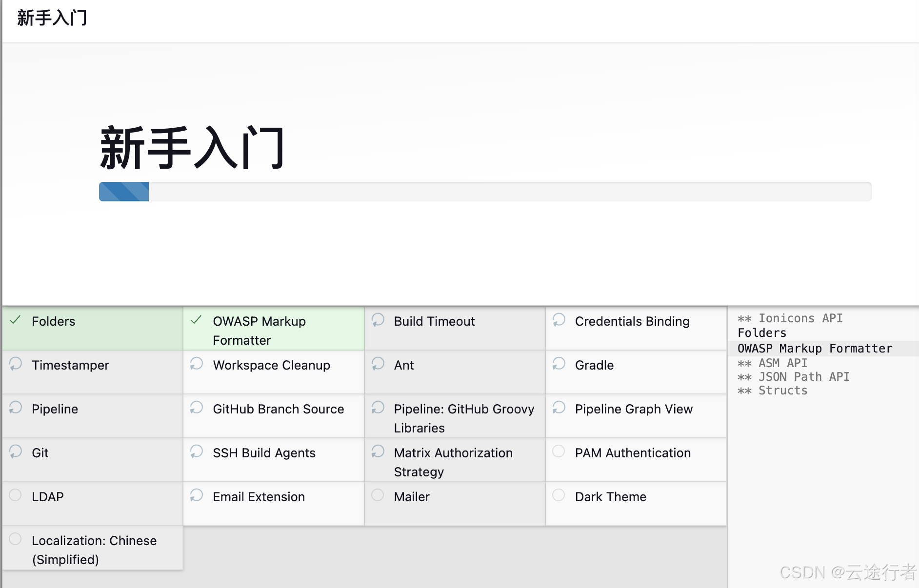Click the highlighted OWASP Markup Formatter log line

(815, 349)
